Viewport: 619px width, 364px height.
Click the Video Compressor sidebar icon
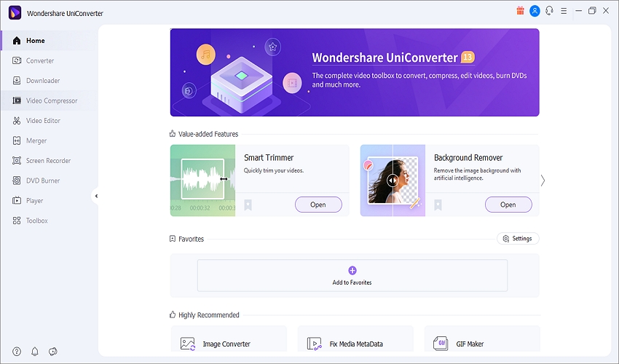pyautogui.click(x=17, y=100)
